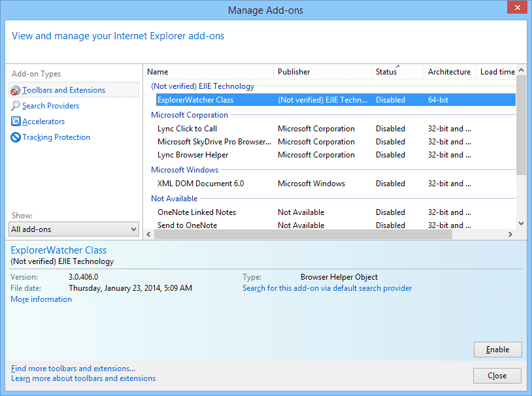Sort add-ons by Publisher column

click(x=322, y=72)
